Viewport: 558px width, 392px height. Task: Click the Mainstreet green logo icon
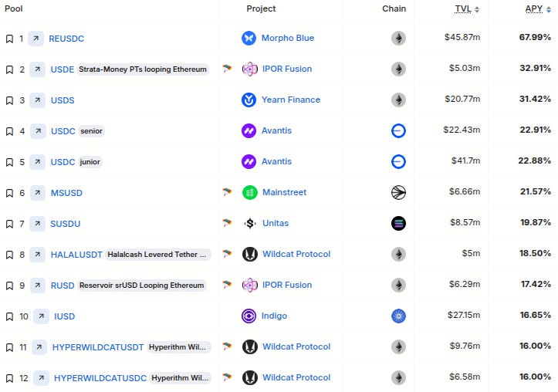(x=250, y=192)
